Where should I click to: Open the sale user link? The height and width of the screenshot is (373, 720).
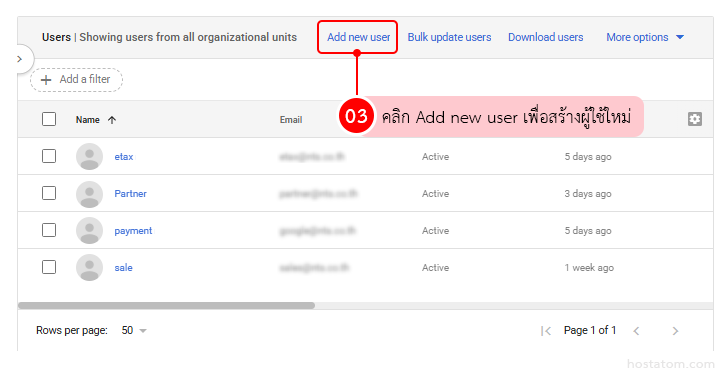(x=124, y=267)
